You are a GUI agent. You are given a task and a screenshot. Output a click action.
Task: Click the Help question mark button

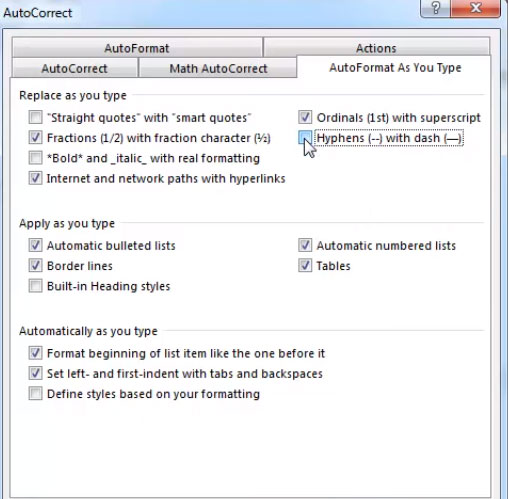pos(435,7)
